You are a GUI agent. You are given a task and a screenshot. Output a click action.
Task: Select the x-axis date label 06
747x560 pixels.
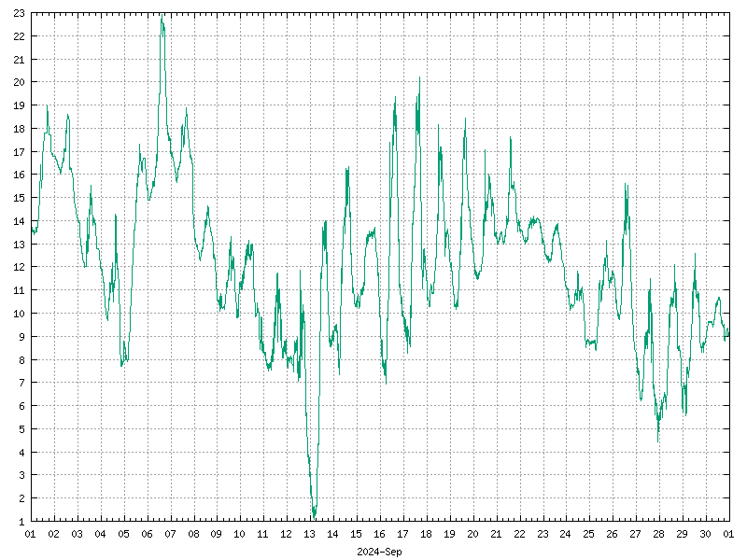tap(147, 534)
